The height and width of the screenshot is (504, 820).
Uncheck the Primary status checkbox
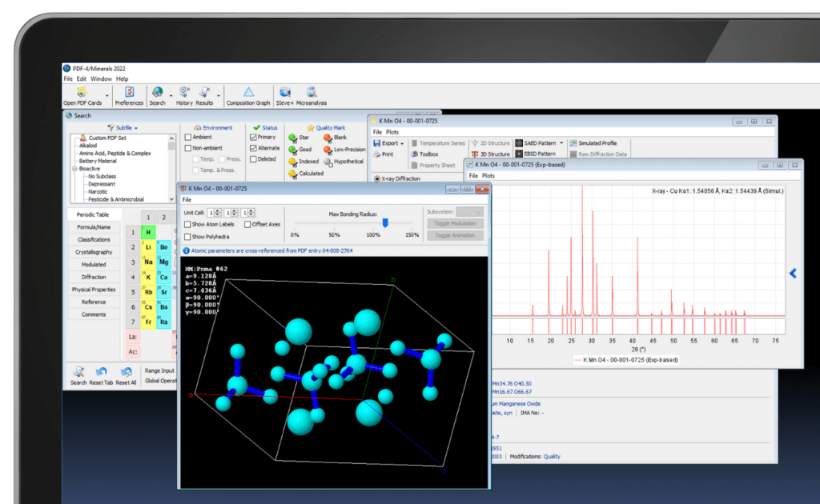point(253,138)
